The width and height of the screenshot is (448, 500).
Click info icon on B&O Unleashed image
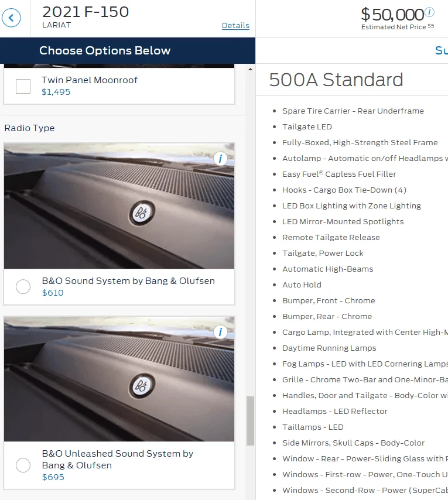pos(220,332)
